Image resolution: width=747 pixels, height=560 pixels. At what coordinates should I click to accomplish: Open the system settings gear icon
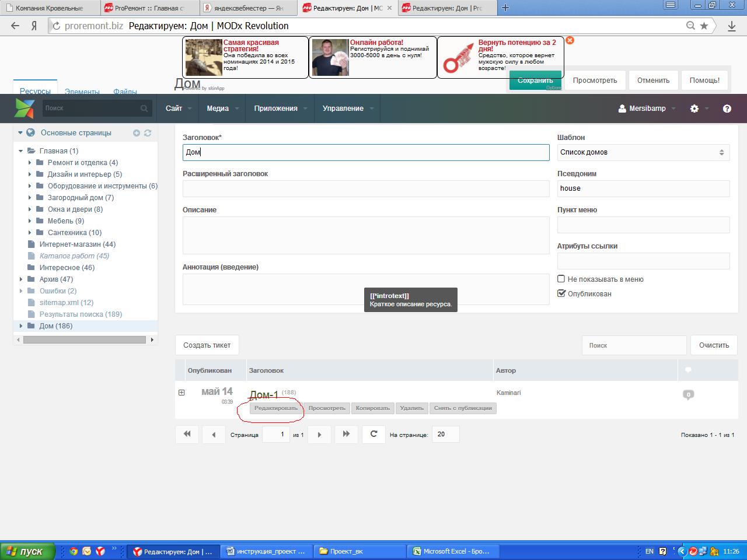(694, 108)
